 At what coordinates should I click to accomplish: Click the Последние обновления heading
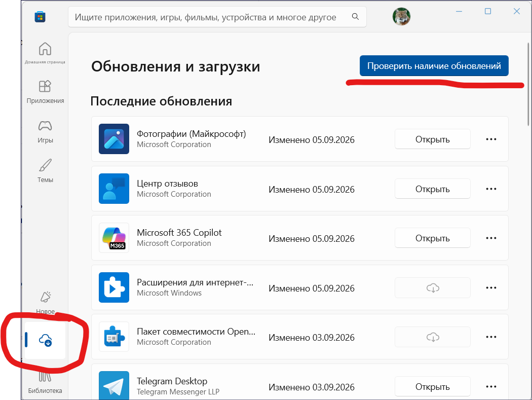click(x=161, y=101)
